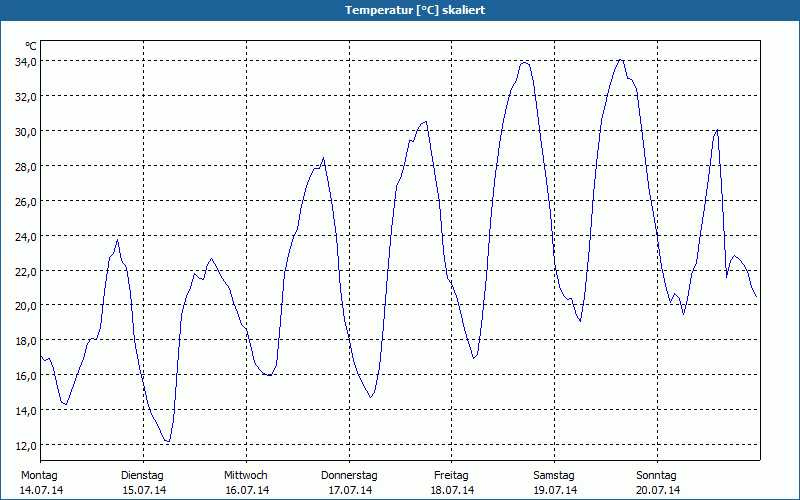The image size is (800, 500).
Task: Click the Mittwoch axis label
Action: pyautogui.click(x=246, y=475)
